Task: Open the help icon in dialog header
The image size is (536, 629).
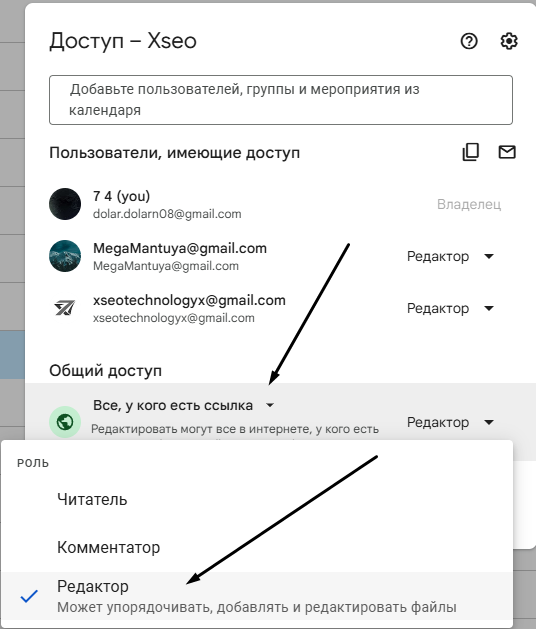Action: (x=469, y=41)
